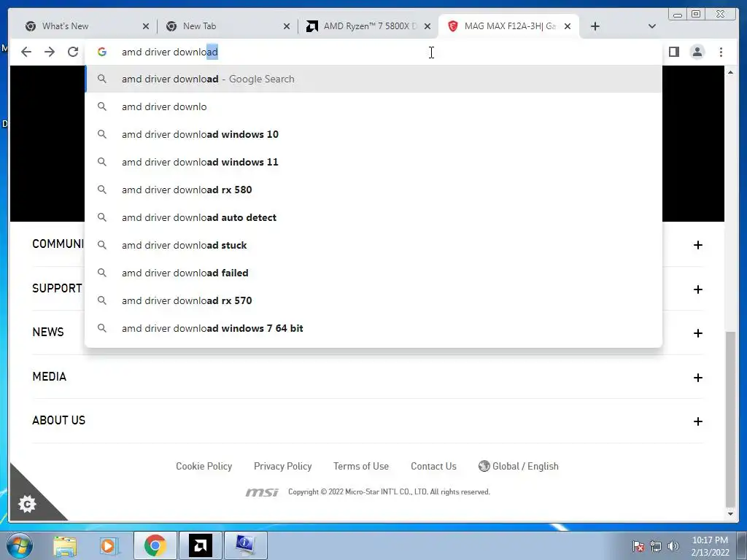Launch Windows Media Player from taskbar

[109, 545]
